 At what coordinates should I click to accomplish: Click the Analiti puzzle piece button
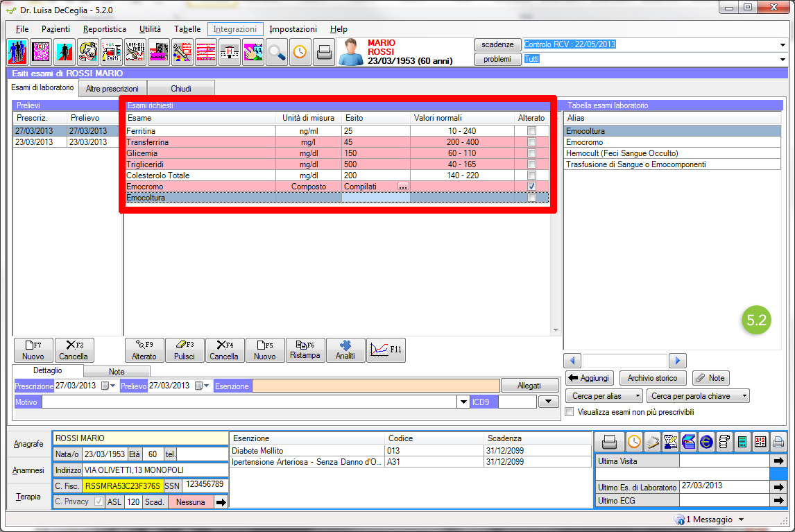pos(345,350)
